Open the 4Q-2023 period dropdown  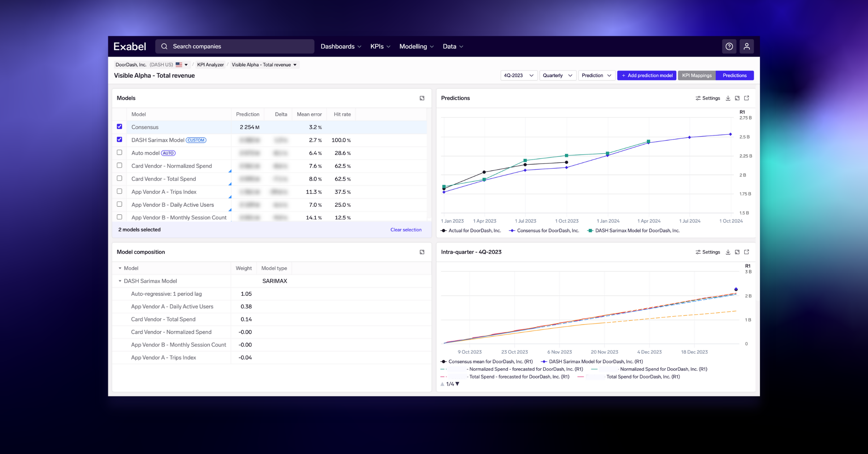pyautogui.click(x=519, y=75)
